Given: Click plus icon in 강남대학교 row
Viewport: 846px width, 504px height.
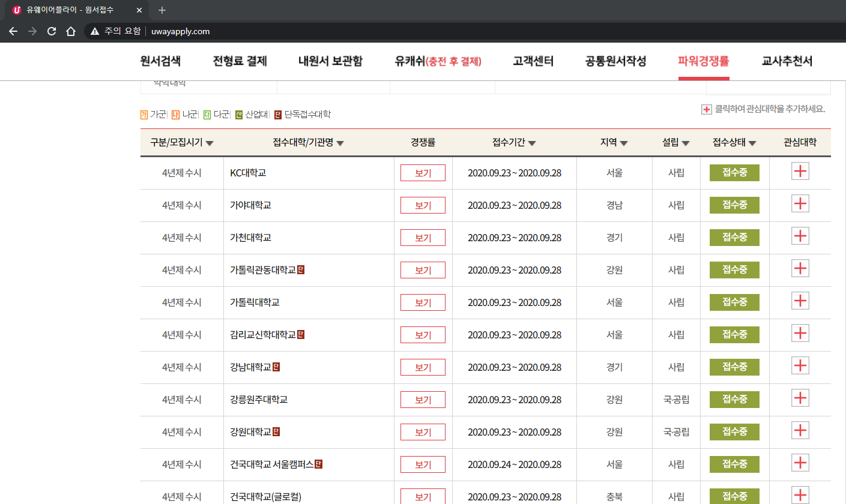Looking at the screenshot, I should 800,366.
